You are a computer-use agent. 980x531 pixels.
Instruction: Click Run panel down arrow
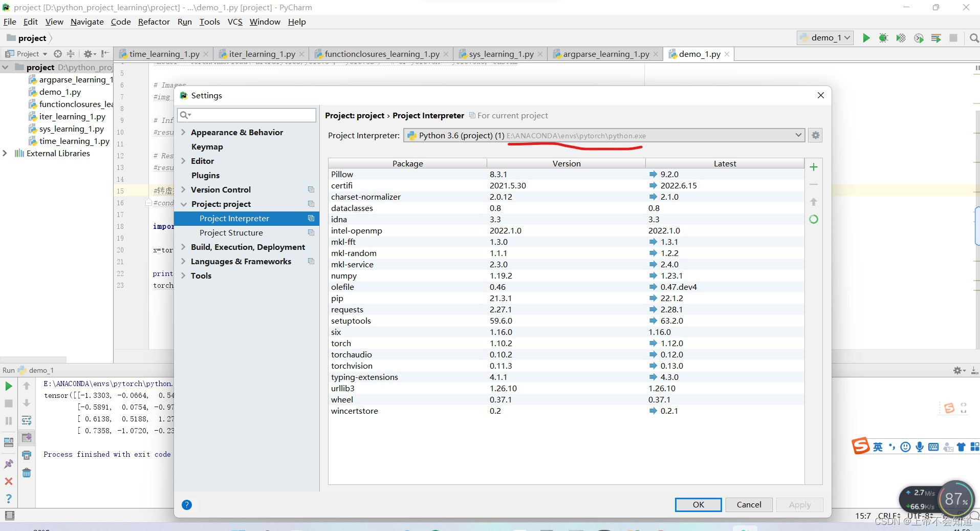(27, 403)
